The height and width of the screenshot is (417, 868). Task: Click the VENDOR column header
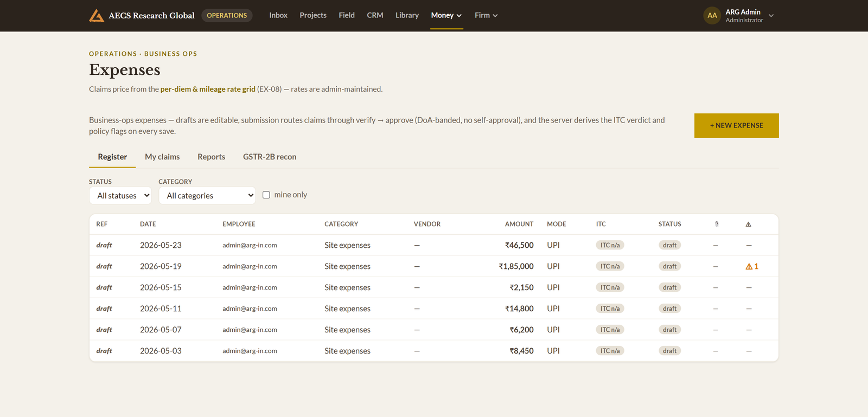[427, 224]
